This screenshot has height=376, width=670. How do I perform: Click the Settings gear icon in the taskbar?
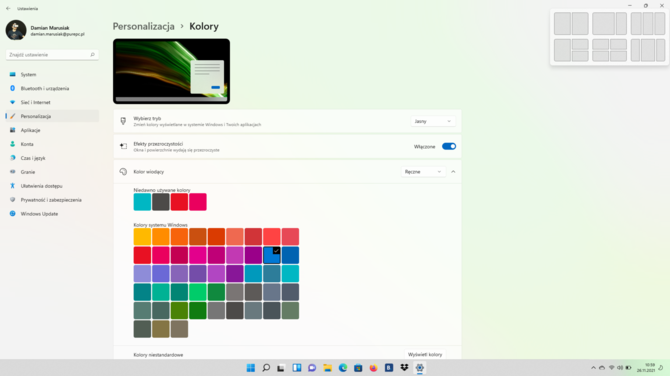click(x=420, y=368)
